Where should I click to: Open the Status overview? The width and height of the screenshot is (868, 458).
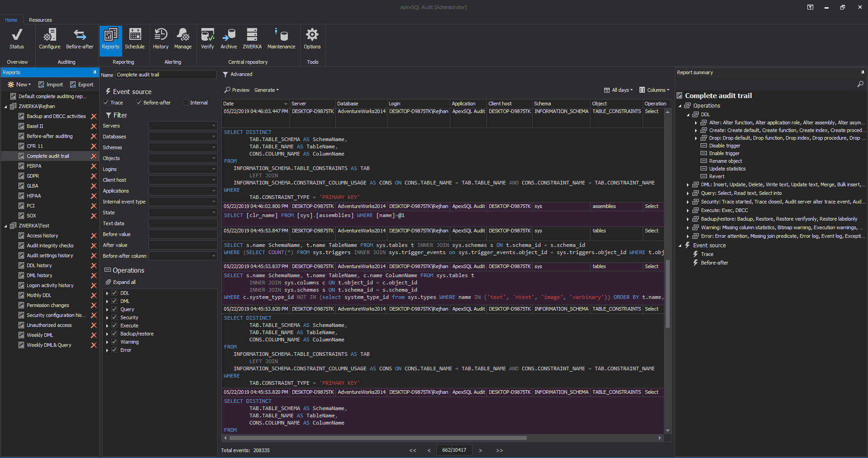click(x=17, y=39)
